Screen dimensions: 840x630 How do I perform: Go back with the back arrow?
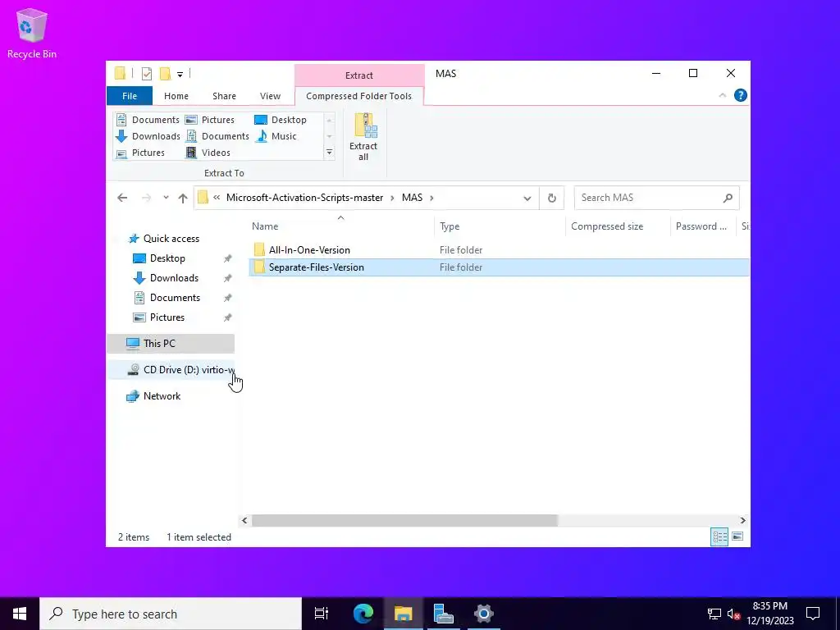point(122,199)
